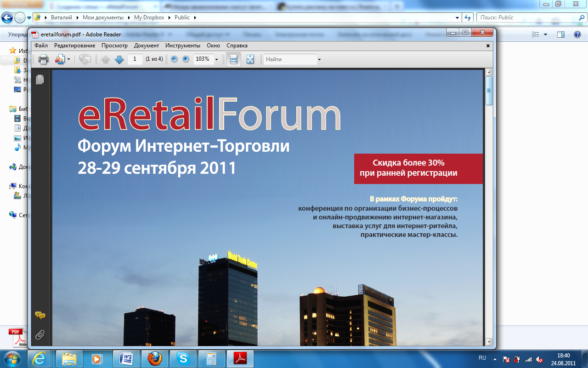Toggle fit-width scrolling mode

coord(233,59)
